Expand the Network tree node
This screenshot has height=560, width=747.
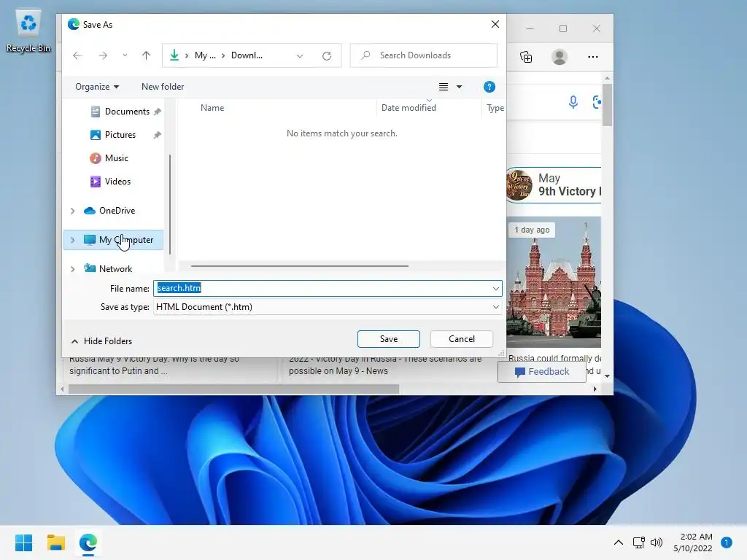(x=72, y=269)
